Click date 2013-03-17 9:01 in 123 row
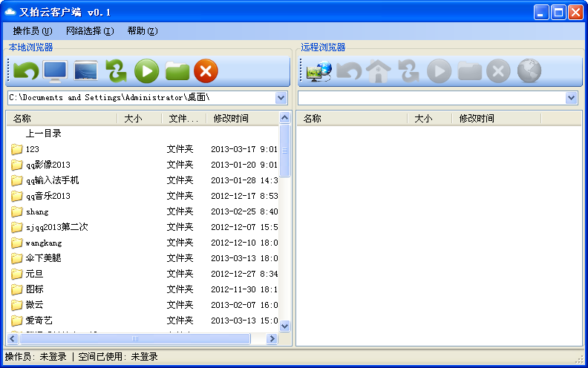This screenshot has height=368, width=588. pos(244,149)
